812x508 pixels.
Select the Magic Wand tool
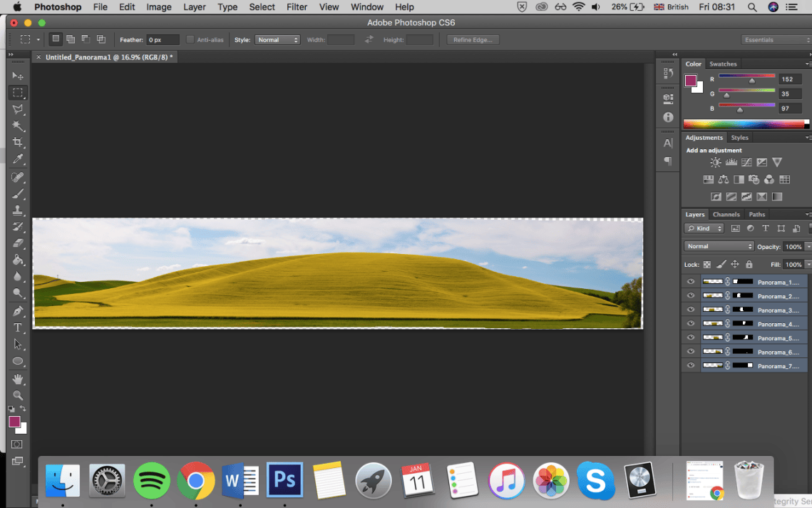click(18, 126)
